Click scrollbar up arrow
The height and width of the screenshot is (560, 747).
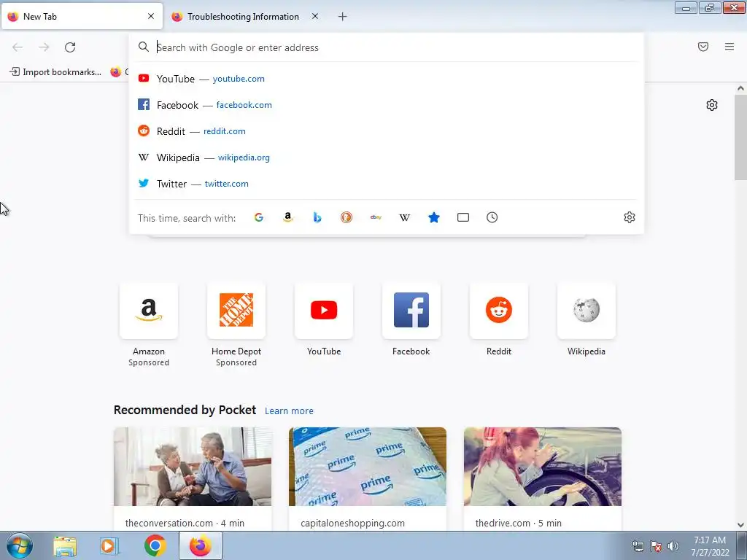[740, 88]
